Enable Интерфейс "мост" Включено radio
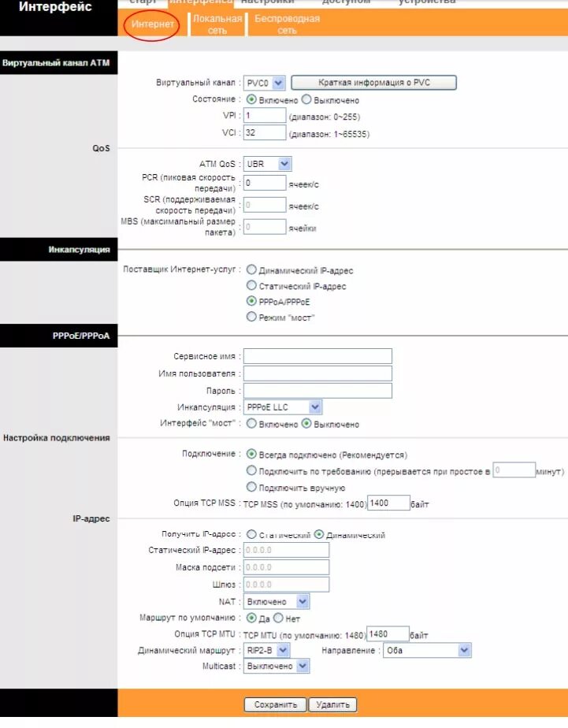Screen dimensions: 568x728 pyautogui.click(x=251, y=423)
